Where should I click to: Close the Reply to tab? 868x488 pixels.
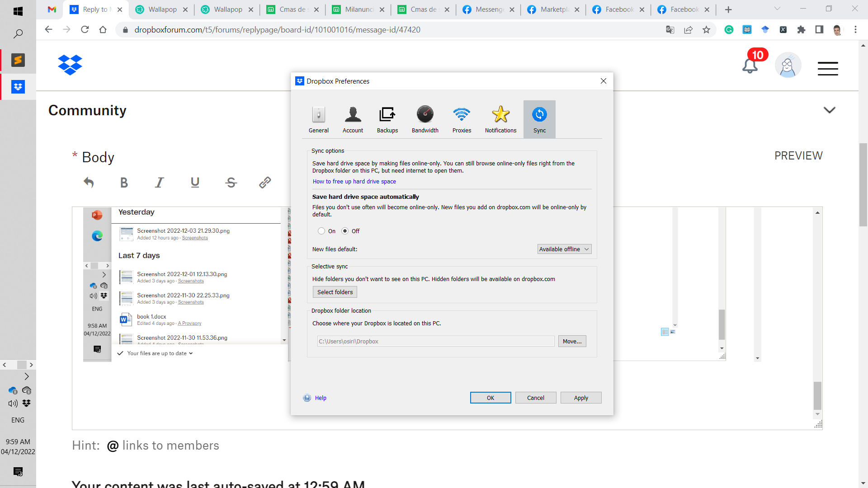click(120, 9)
